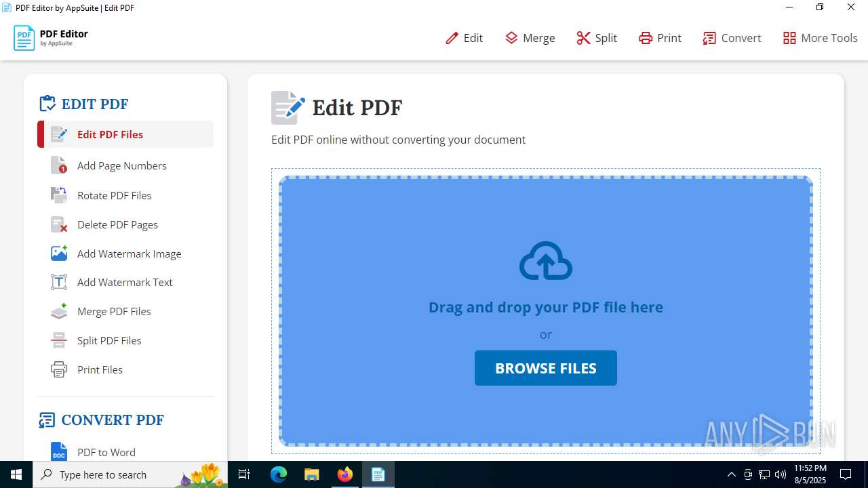The height and width of the screenshot is (488, 868).
Task: Open the Split tool in the top bar
Action: point(597,38)
